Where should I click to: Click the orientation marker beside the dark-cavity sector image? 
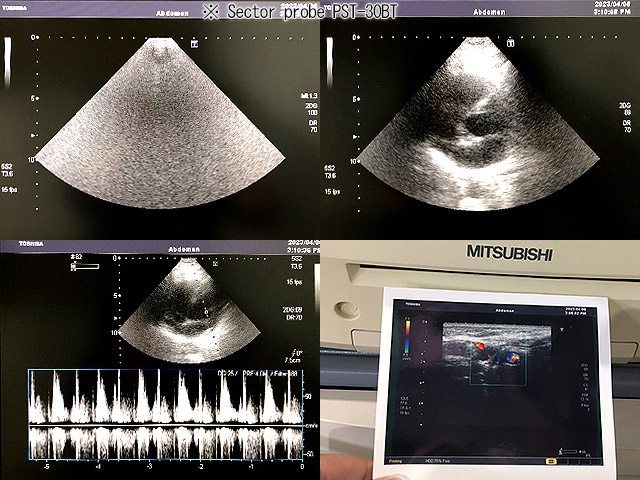[x=510, y=43]
